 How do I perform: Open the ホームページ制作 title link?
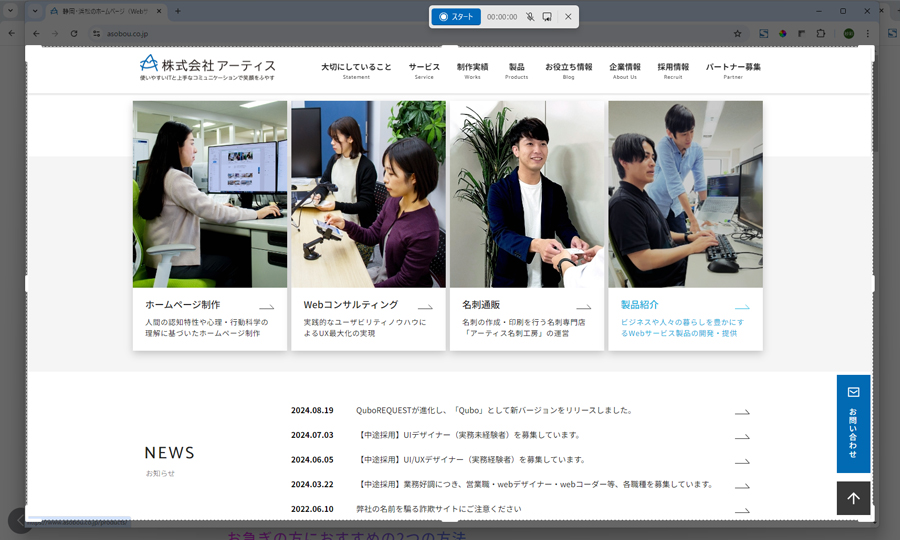pos(183,305)
